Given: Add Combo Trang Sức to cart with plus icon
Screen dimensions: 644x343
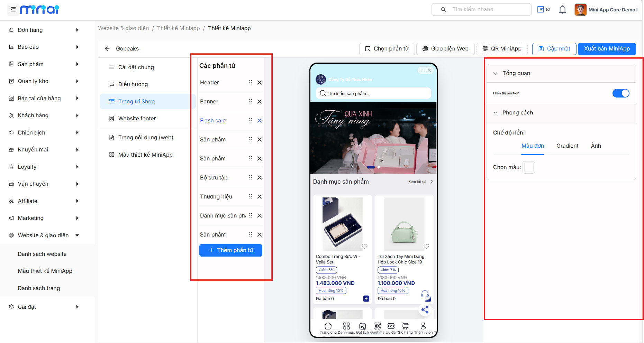Looking at the screenshot, I should tap(366, 299).
